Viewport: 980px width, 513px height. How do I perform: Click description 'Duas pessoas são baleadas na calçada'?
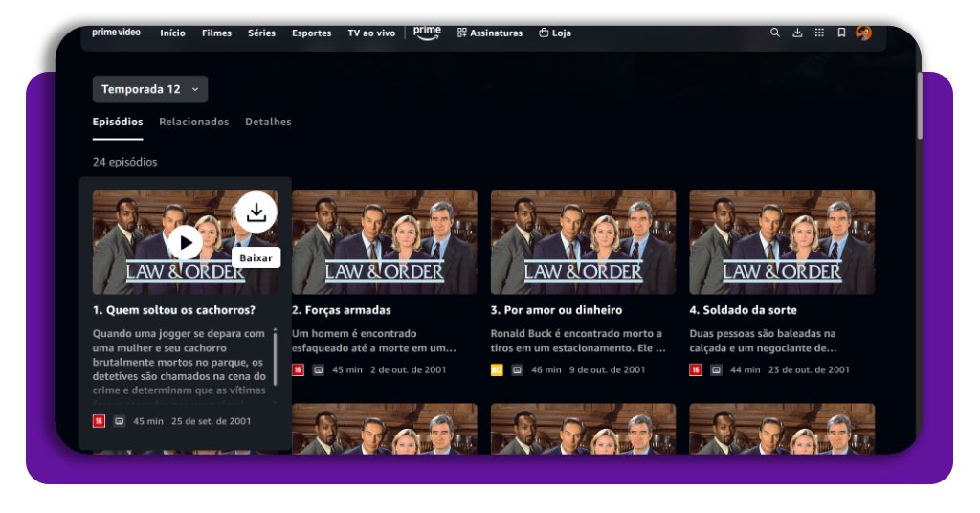pyautogui.click(x=763, y=341)
